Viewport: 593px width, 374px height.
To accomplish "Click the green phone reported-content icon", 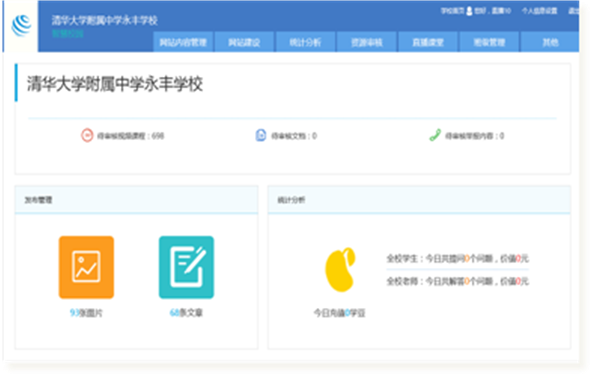I will pos(435,135).
